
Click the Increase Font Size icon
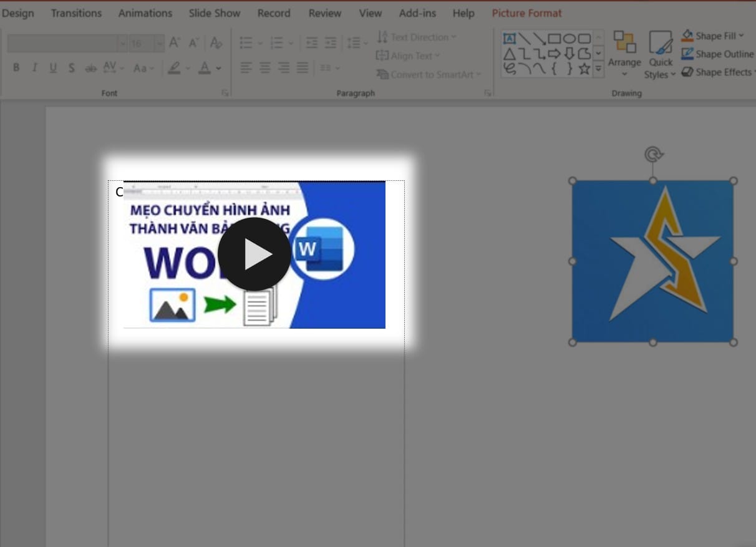175,42
